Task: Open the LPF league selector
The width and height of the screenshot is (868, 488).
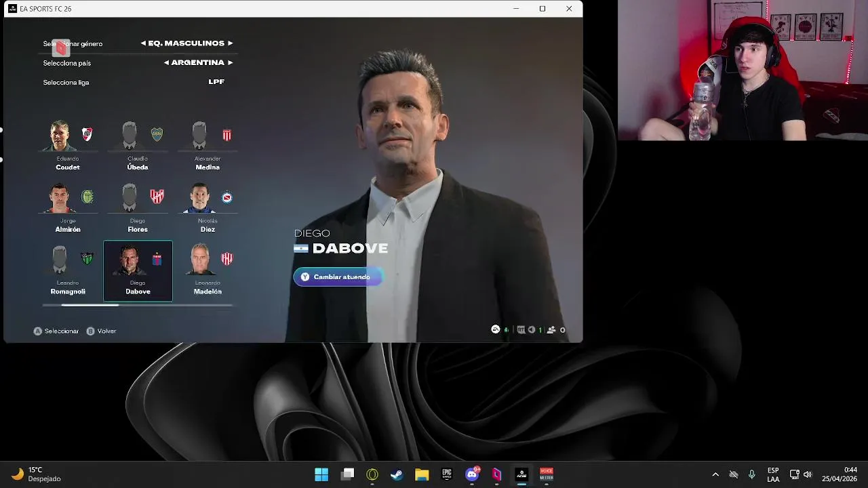Action: click(x=216, y=82)
